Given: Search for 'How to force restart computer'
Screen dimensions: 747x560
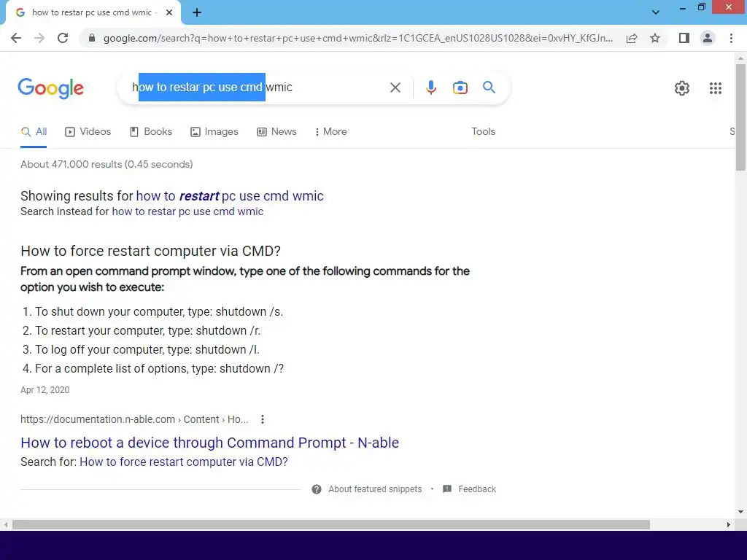Looking at the screenshot, I should pyautogui.click(x=183, y=462).
